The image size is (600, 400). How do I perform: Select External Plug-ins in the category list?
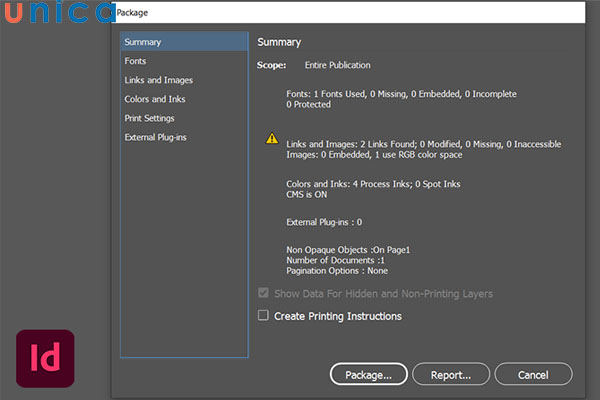click(155, 137)
